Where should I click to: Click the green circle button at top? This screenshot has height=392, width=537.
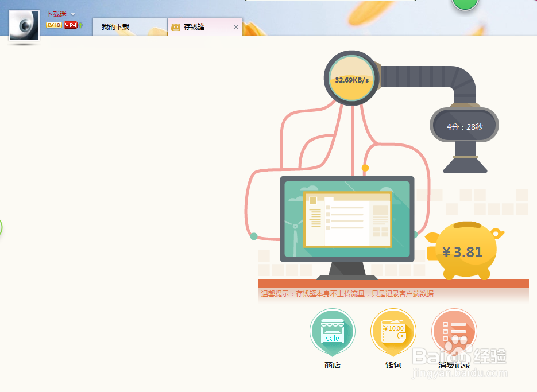[465, 3]
